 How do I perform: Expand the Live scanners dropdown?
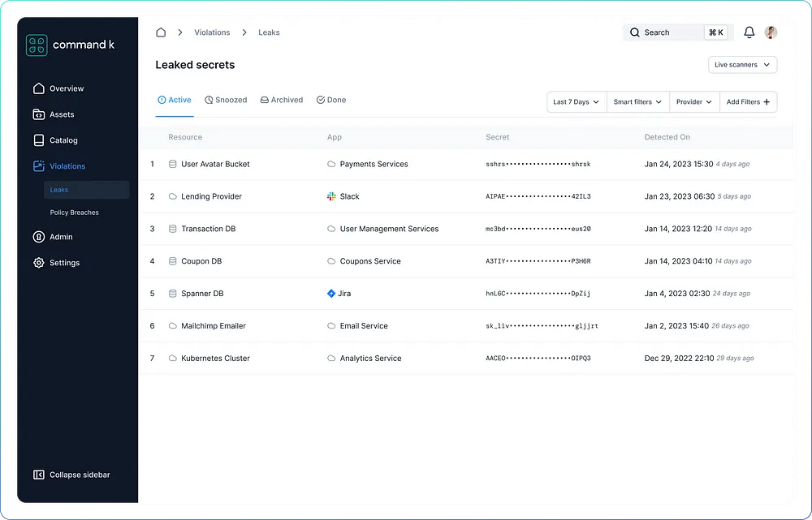point(742,65)
